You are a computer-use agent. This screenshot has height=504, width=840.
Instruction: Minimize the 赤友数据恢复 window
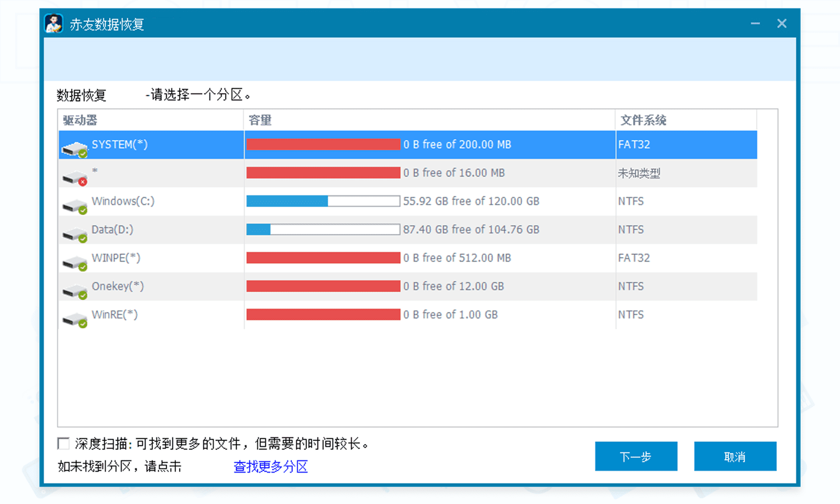755,24
